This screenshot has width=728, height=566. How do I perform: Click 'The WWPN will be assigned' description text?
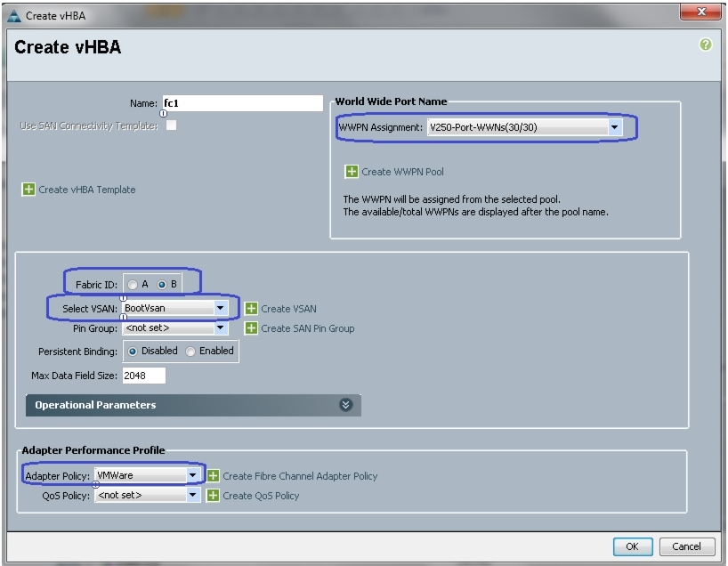[452, 199]
